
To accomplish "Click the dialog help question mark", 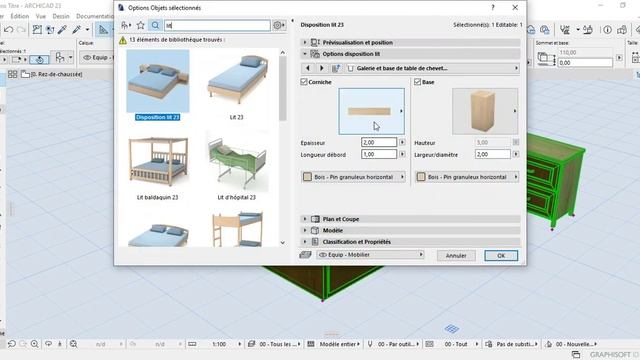I will pos(493,7).
